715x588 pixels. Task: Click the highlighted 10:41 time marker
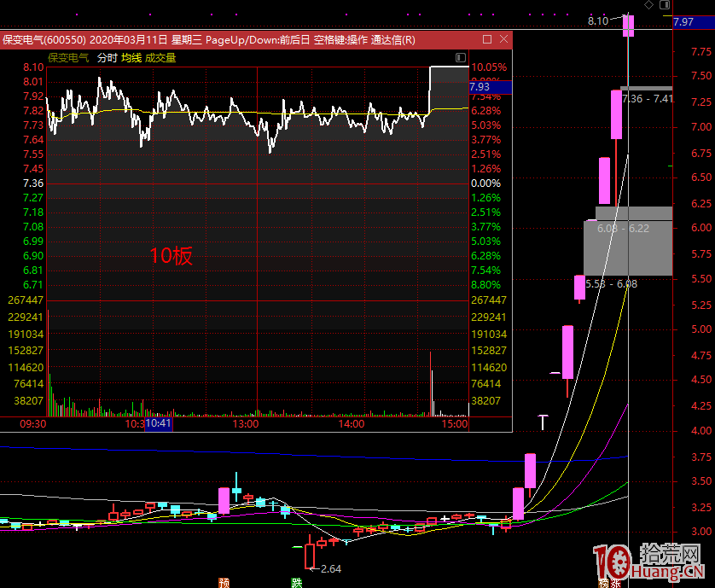click(x=158, y=423)
